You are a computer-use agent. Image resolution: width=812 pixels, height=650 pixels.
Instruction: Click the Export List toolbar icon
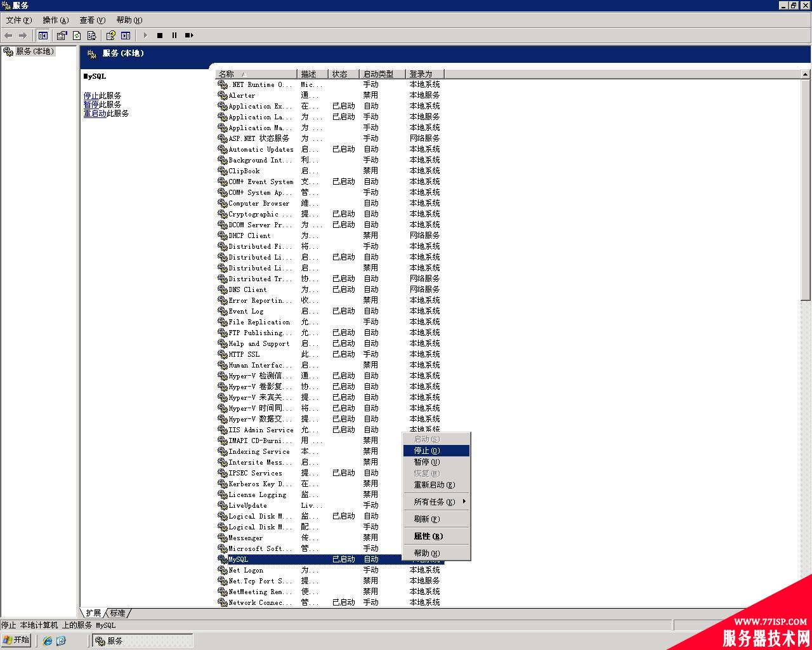(x=91, y=36)
